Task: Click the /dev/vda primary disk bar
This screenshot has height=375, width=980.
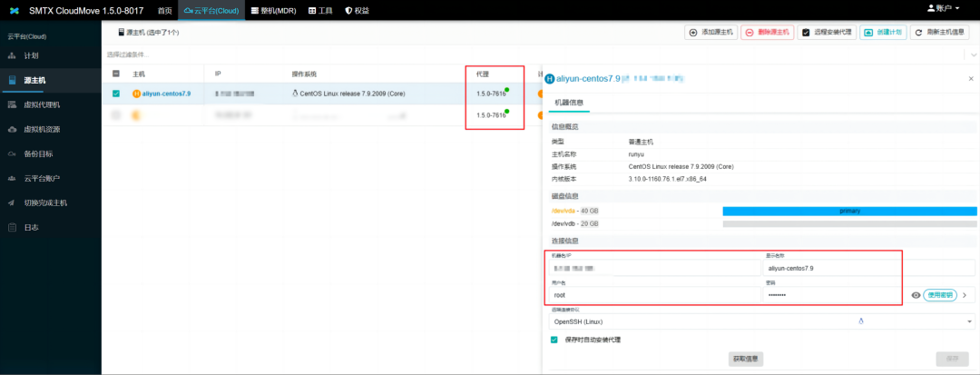Action: click(849, 212)
